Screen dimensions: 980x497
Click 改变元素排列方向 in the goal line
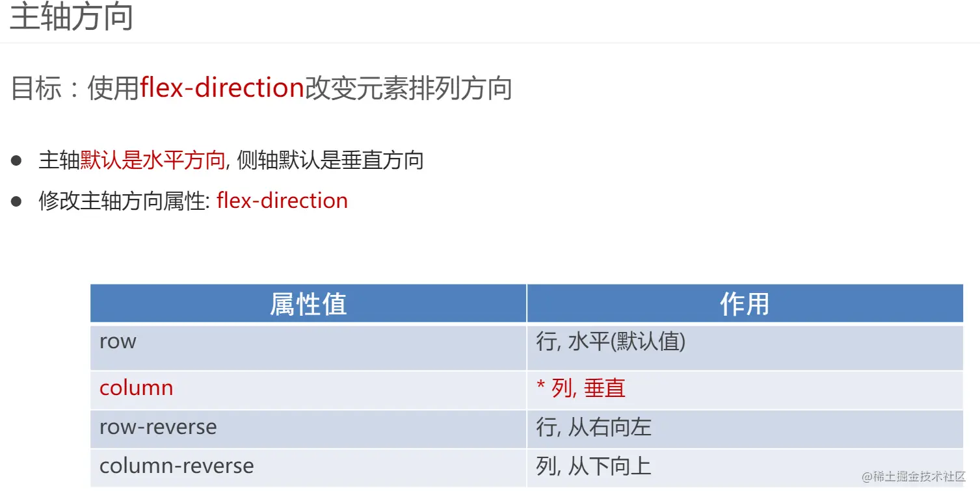409,88
